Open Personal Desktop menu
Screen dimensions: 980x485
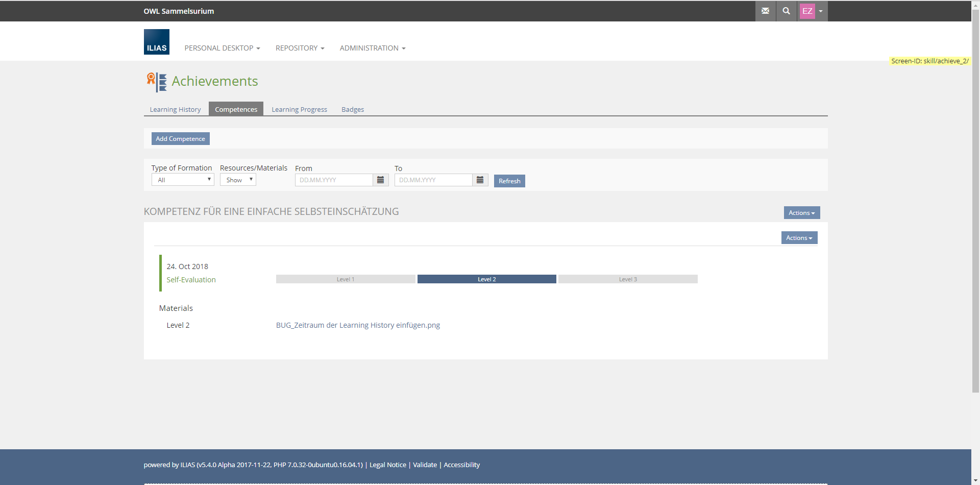click(222, 48)
